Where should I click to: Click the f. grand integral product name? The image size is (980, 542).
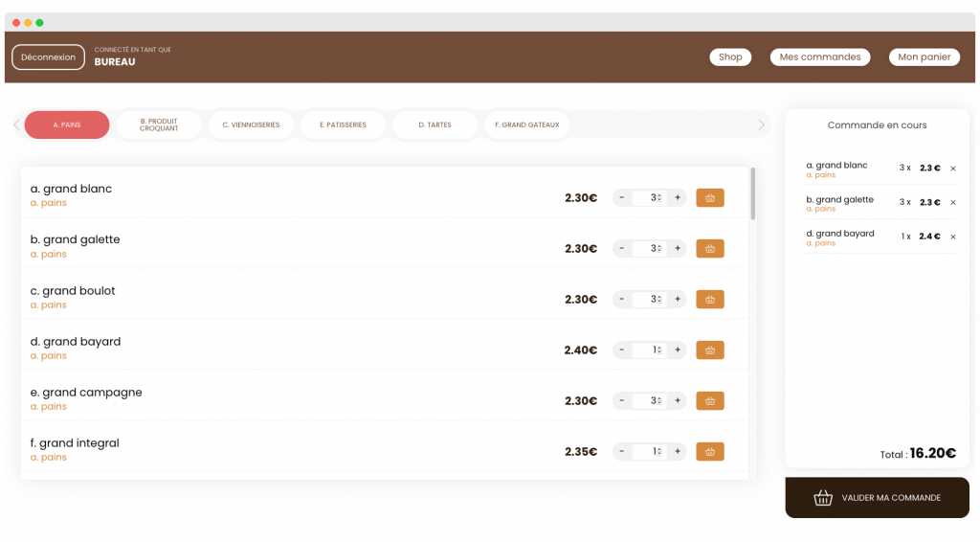[75, 443]
